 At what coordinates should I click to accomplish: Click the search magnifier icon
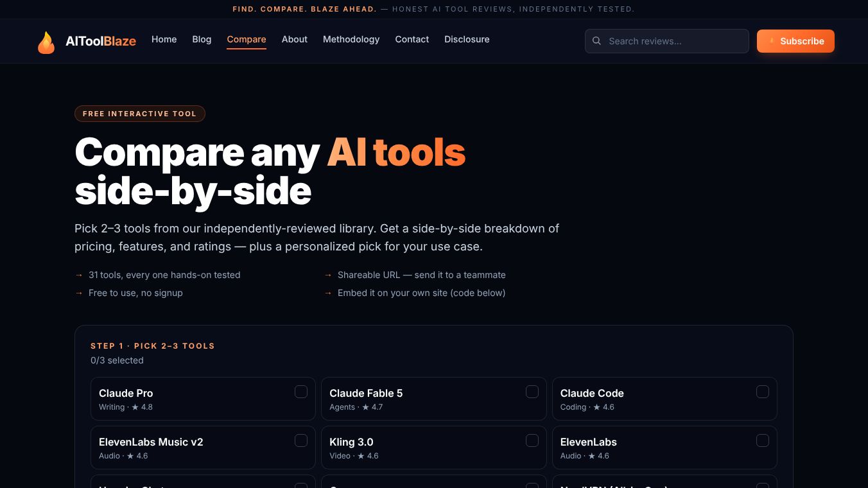pyautogui.click(x=596, y=41)
